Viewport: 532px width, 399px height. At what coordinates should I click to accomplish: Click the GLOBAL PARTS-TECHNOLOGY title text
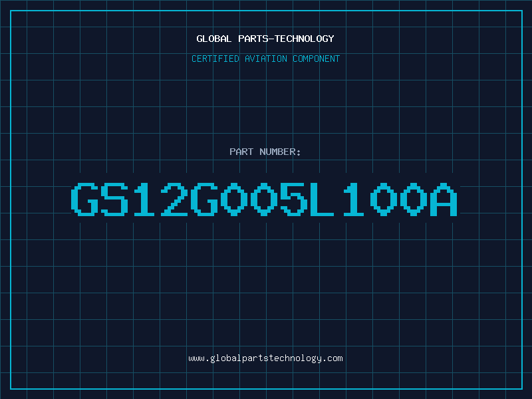pos(265,39)
